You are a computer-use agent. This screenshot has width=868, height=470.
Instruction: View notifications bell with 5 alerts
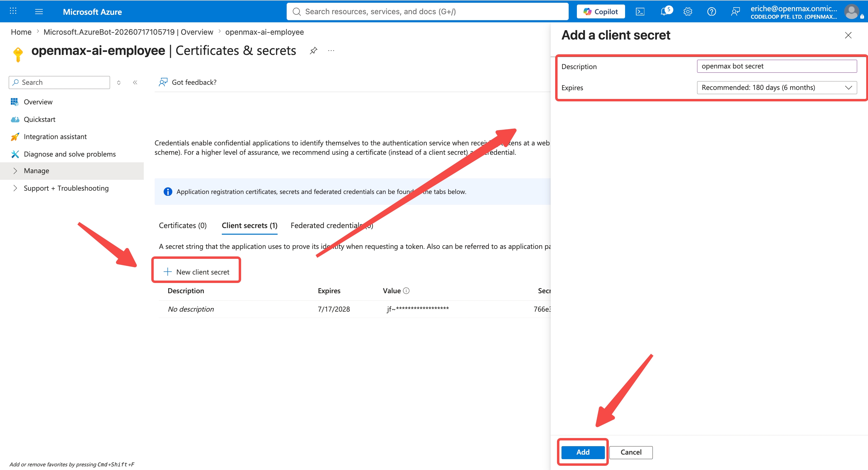665,11
